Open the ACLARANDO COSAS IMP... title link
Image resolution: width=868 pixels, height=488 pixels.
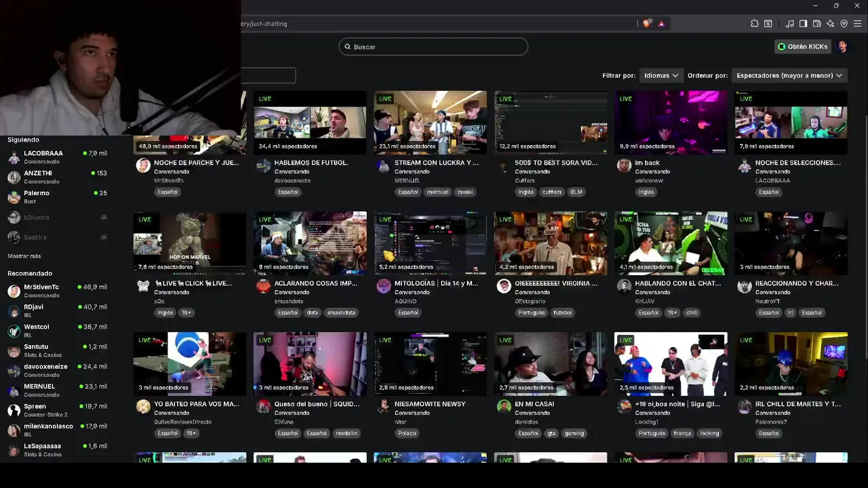click(x=316, y=283)
